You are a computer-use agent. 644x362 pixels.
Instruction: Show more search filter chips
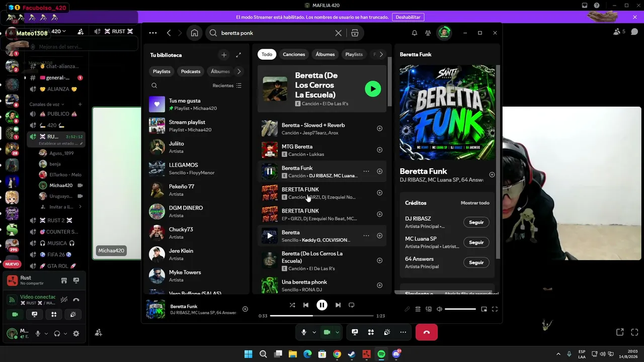coord(381,54)
